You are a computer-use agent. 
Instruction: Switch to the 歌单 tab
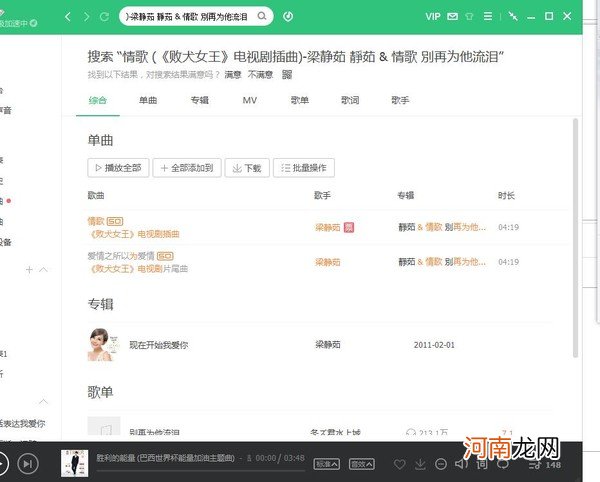pyautogui.click(x=300, y=100)
